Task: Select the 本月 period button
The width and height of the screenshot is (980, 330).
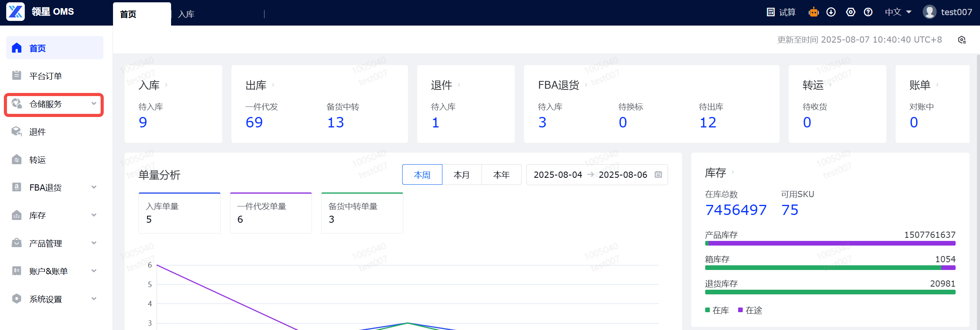Action: click(x=461, y=175)
